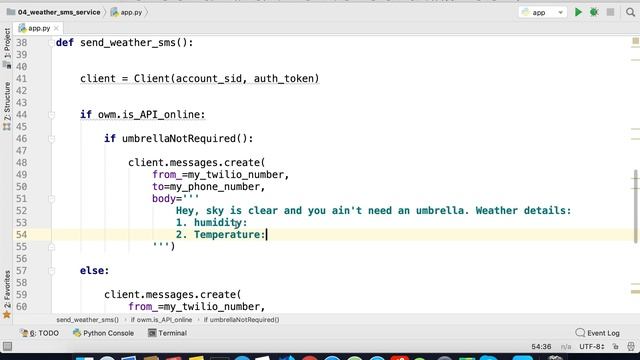This screenshot has height=360, width=640.
Task: Open the Terminal tool window
Action: click(167, 333)
